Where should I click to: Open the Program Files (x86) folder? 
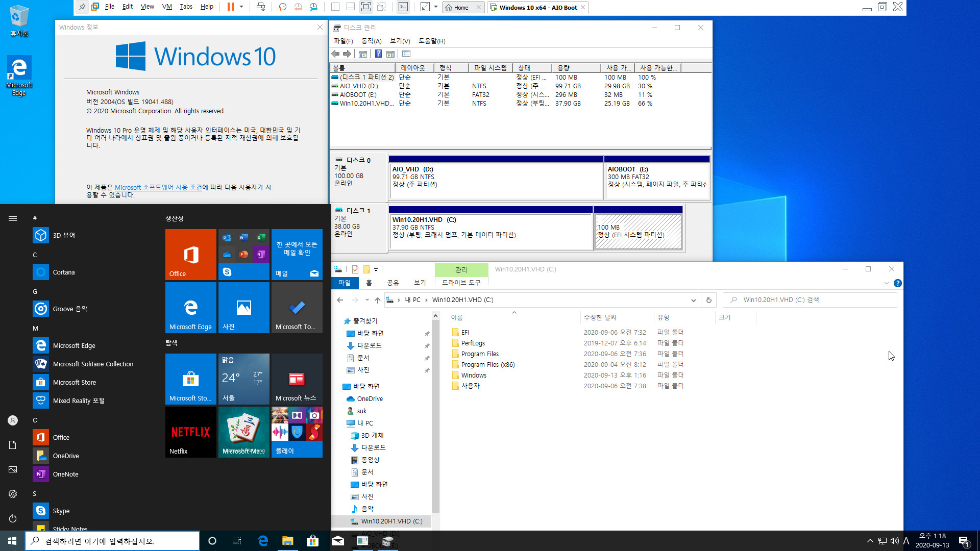pyautogui.click(x=487, y=364)
